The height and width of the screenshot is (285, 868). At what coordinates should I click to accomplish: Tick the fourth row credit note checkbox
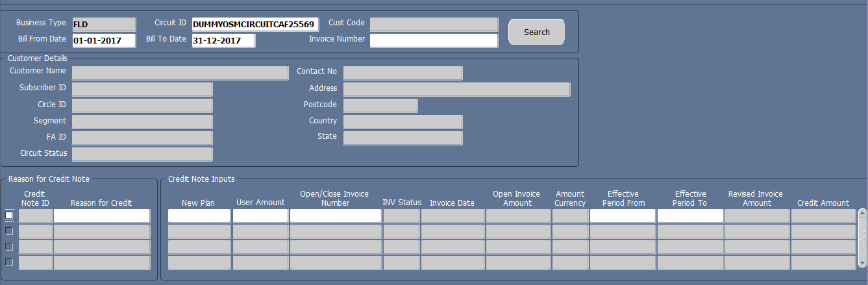(x=9, y=262)
